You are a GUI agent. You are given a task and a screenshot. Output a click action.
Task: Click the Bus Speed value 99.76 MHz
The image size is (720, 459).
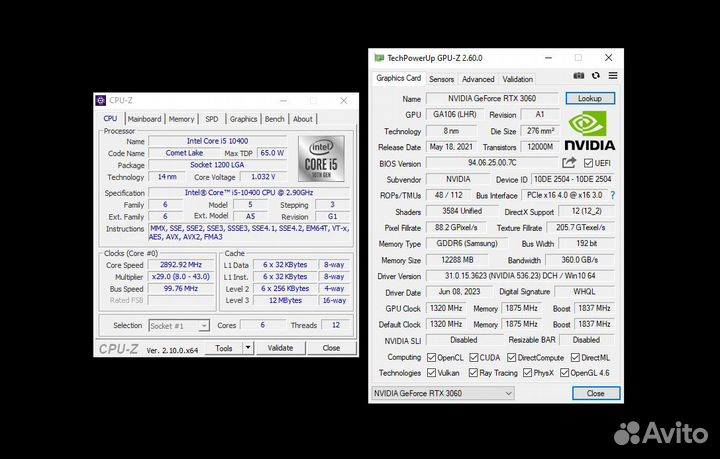pos(181,289)
